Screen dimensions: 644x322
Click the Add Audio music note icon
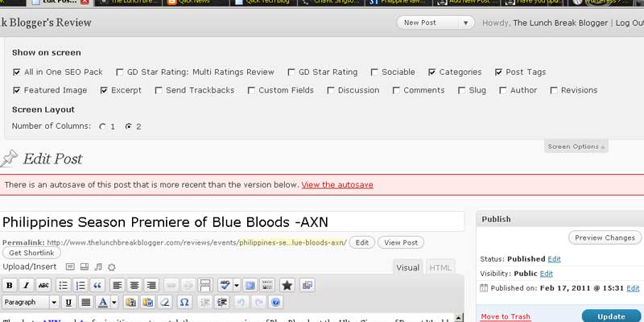click(98, 266)
